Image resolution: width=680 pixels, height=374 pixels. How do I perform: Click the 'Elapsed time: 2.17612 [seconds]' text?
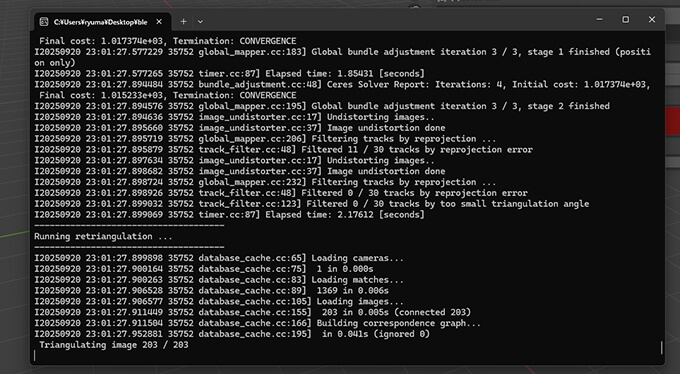tap(345, 215)
